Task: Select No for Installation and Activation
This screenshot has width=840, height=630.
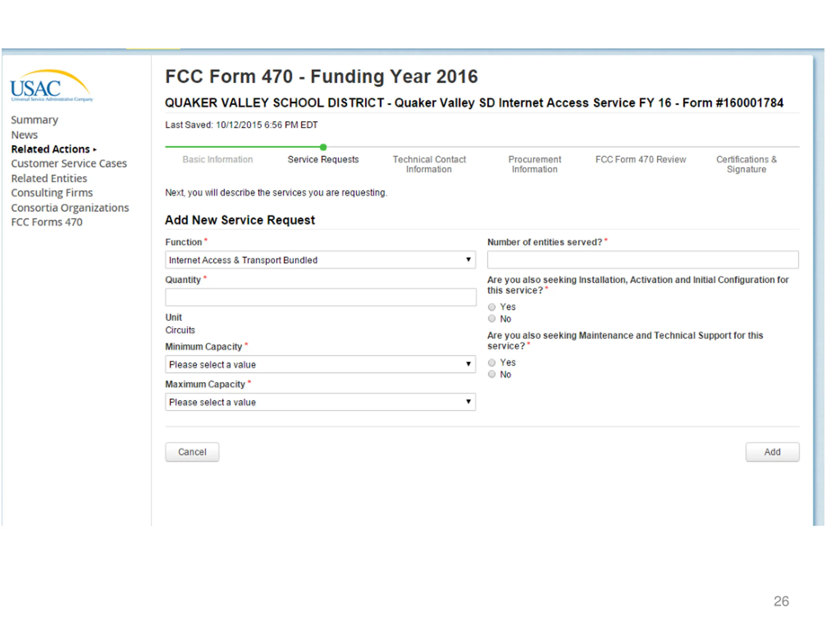Action: 492,319
